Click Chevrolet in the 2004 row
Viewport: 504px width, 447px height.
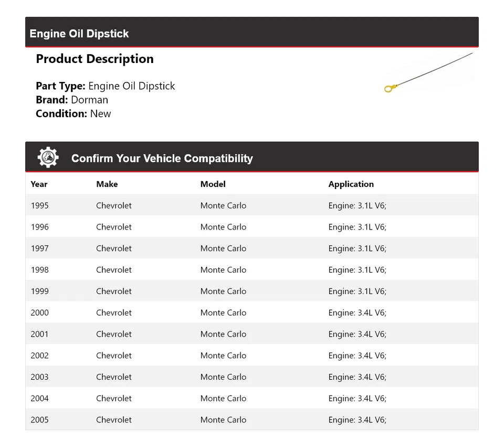click(x=114, y=399)
